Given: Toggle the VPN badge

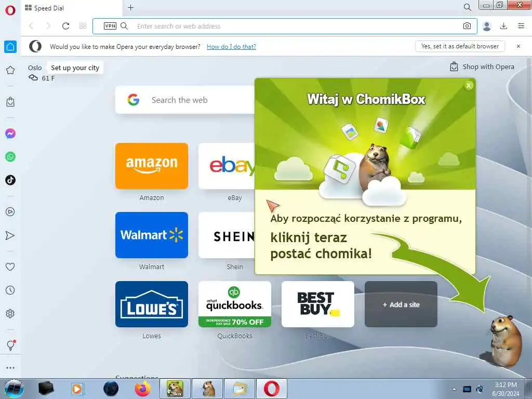Looking at the screenshot, I should tap(110, 26).
